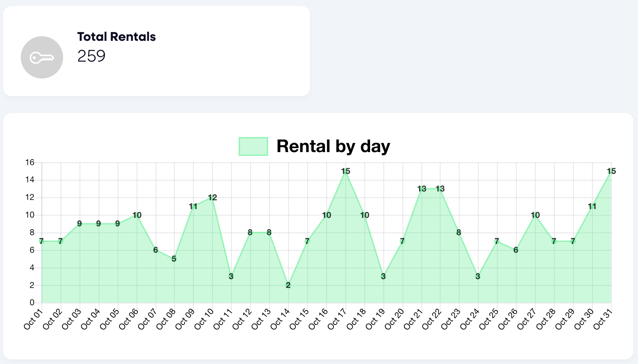Click the Oct 31 data point labeled 15
Image resolution: width=638 pixels, height=364 pixels.
point(611,171)
